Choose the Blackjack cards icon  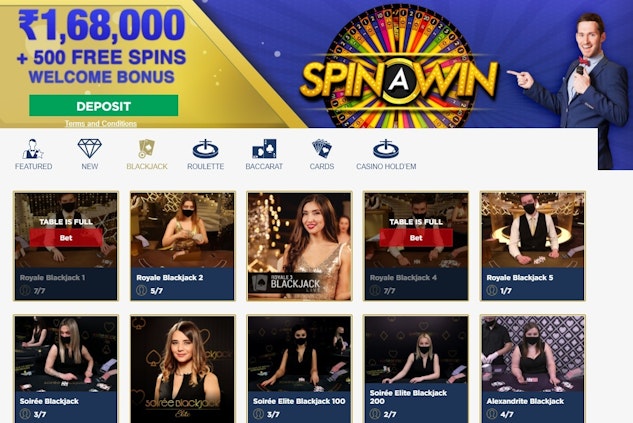(147, 149)
